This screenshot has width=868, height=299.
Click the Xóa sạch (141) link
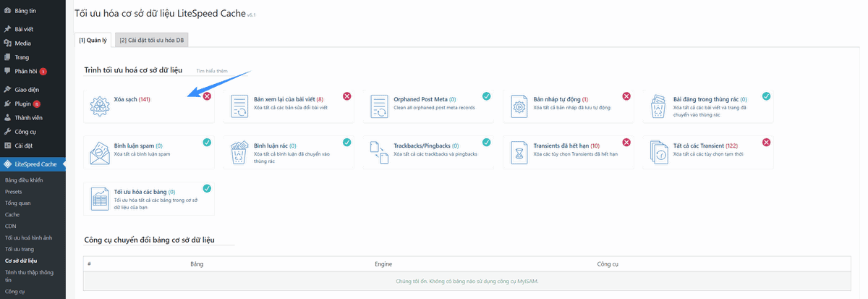[x=132, y=98]
